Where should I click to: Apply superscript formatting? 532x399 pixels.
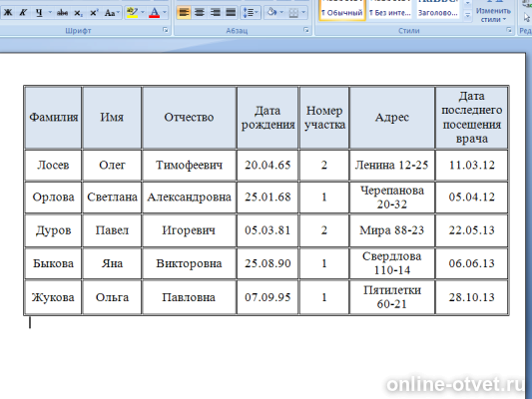(x=94, y=13)
